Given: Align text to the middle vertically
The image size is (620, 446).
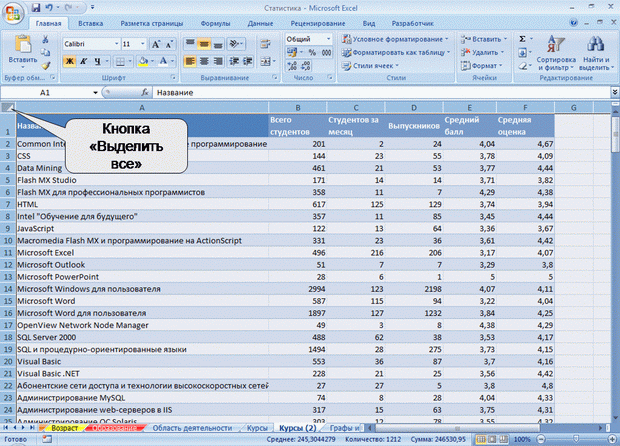Looking at the screenshot, I should click(x=204, y=44).
